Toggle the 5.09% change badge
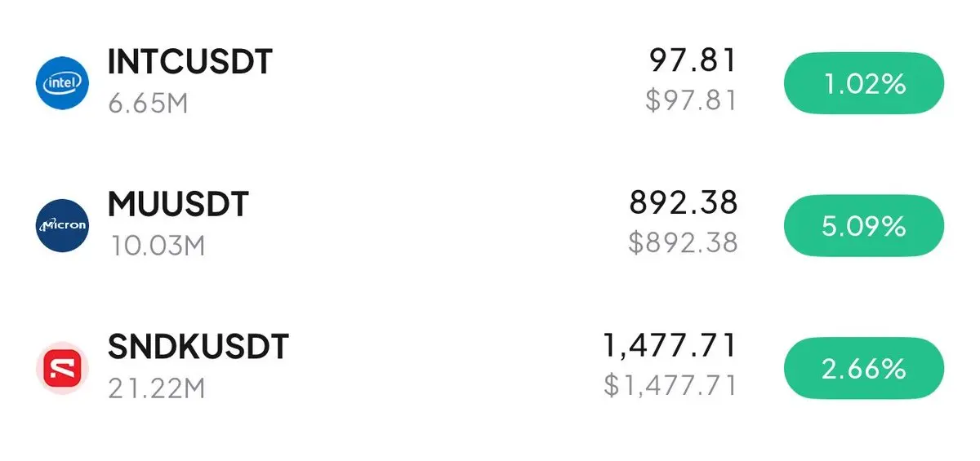Viewport: 980px width, 461px height. pos(864,226)
